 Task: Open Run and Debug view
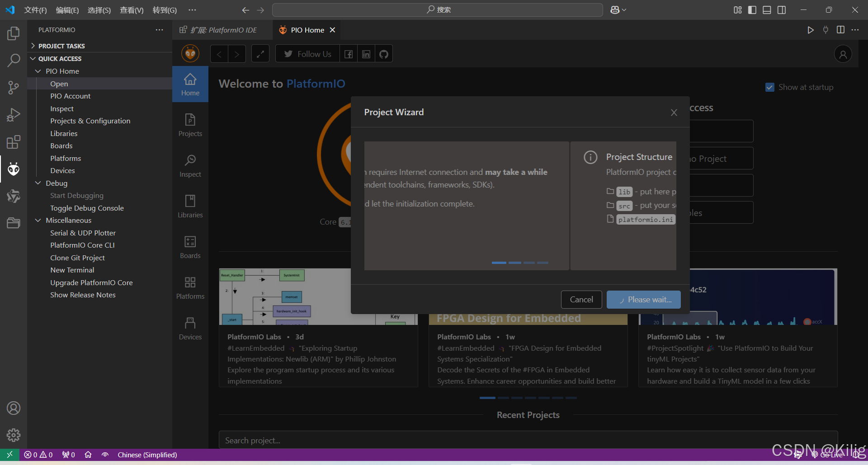tap(14, 115)
